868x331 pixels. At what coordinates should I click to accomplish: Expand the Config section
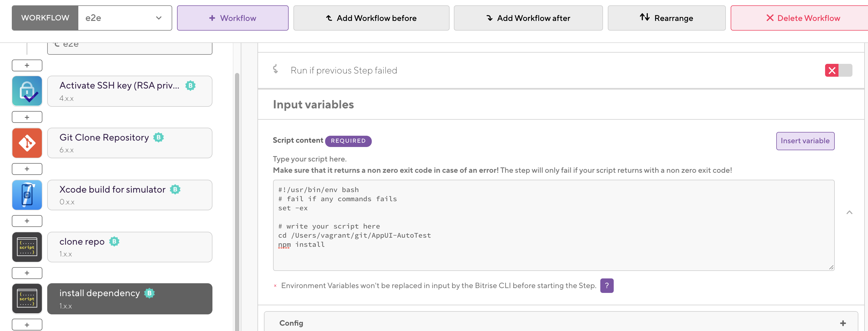coord(843,323)
